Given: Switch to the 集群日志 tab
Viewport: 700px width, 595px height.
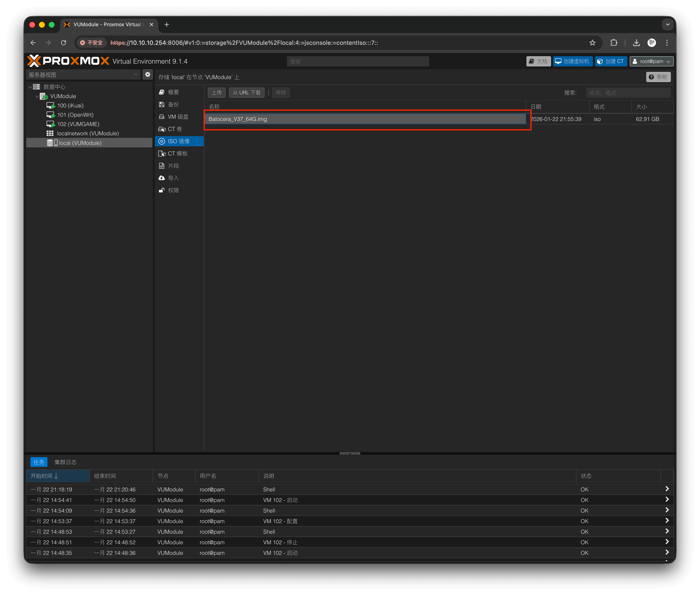Looking at the screenshot, I should 65,462.
